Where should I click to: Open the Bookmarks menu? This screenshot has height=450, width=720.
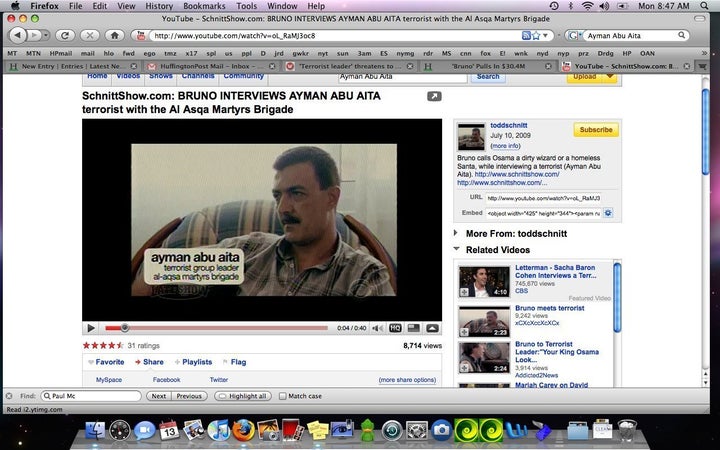click(x=204, y=6)
